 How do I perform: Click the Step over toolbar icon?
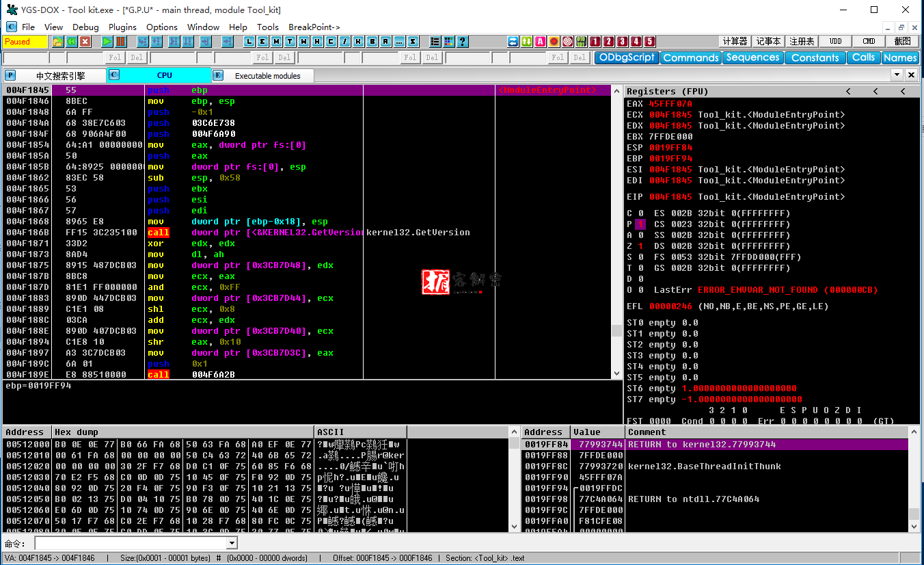tap(156, 42)
